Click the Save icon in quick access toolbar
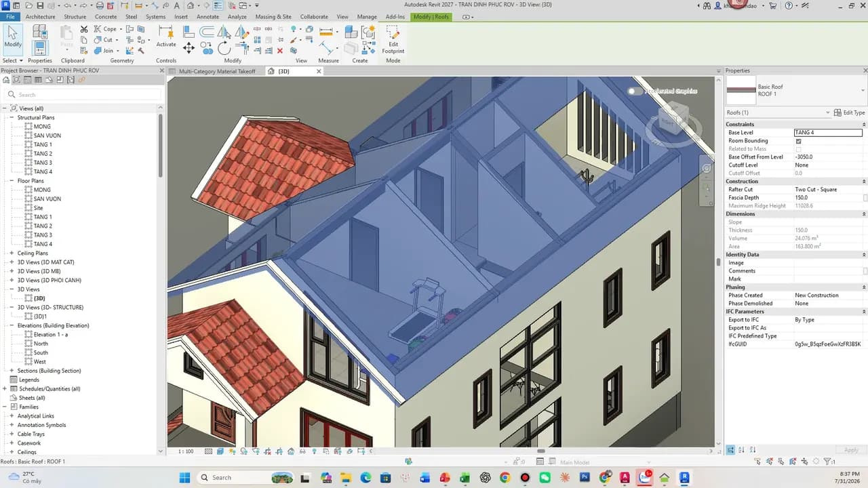This screenshot has height=488, width=868. pyautogui.click(x=39, y=5)
